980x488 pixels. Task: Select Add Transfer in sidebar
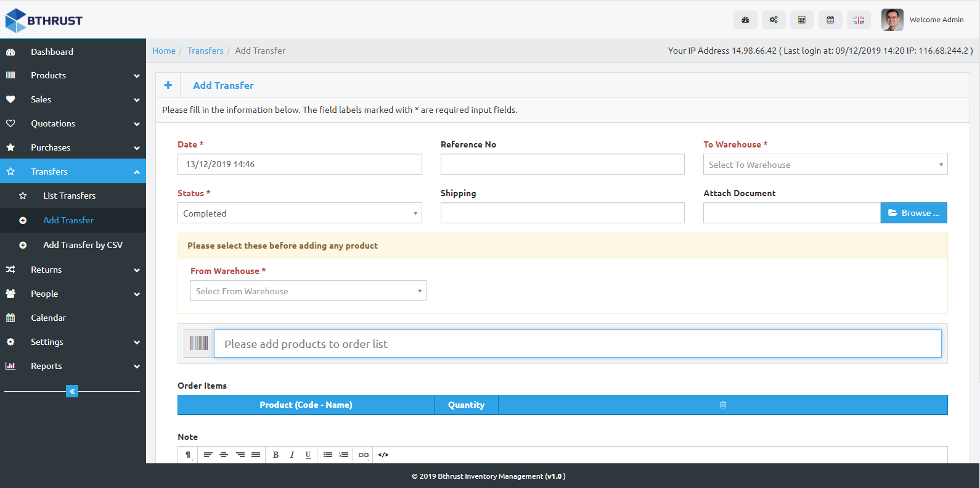click(73, 220)
